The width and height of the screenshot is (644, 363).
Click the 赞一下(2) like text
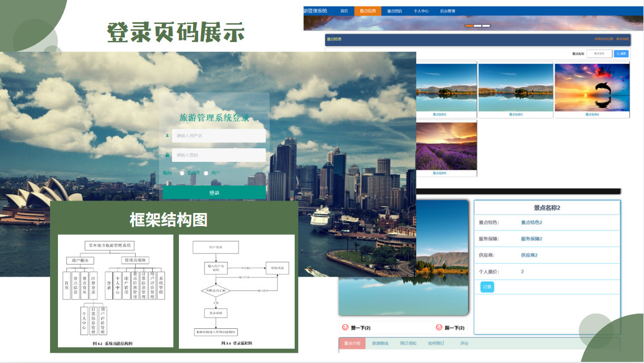click(361, 328)
